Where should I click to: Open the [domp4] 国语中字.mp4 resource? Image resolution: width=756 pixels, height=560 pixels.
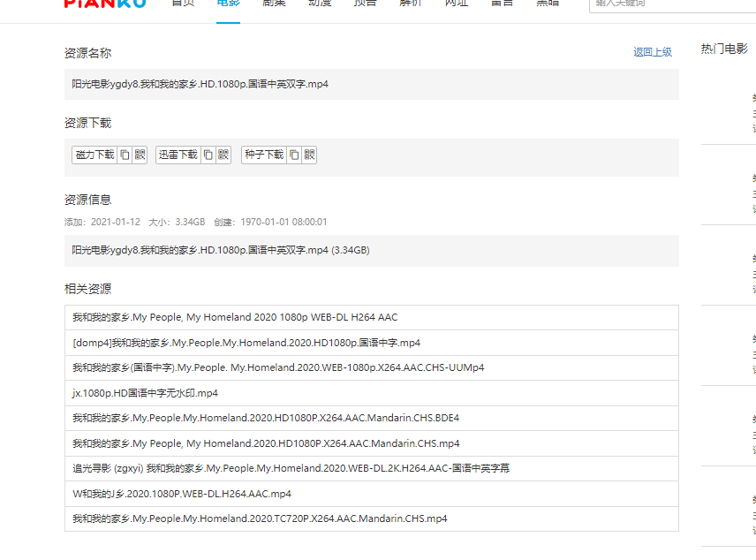pyautogui.click(x=372, y=343)
